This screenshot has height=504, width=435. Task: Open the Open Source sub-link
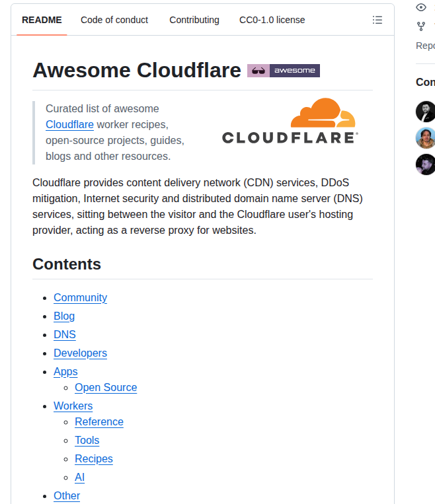pyautogui.click(x=106, y=388)
